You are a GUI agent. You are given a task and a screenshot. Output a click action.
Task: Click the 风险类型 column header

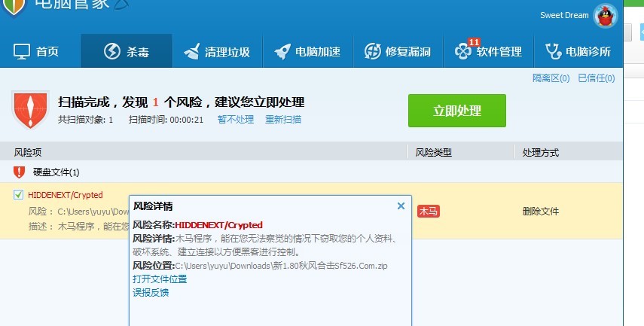click(433, 152)
